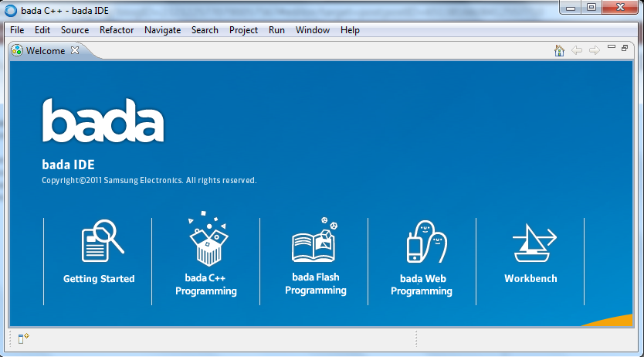
Task: Open the bada C++ Programming box icon
Action: pos(208,238)
